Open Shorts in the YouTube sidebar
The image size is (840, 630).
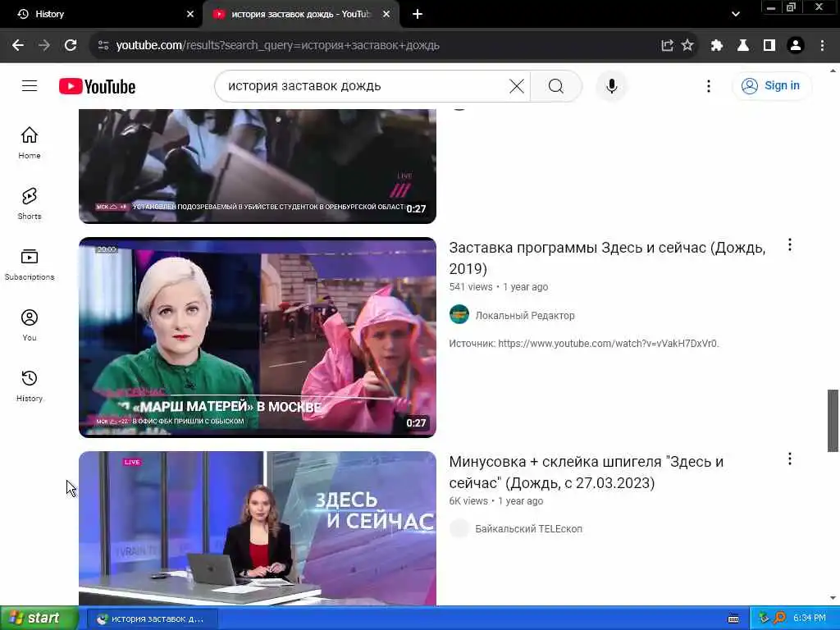[x=30, y=203]
